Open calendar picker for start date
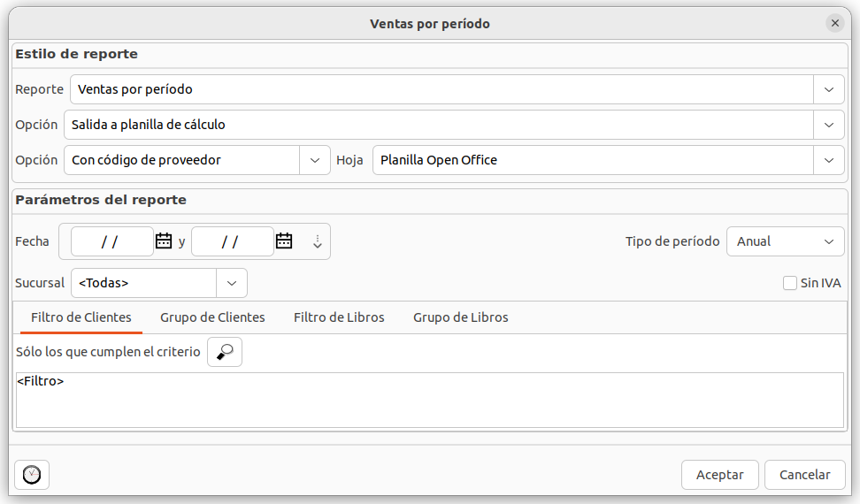Image resolution: width=860 pixels, height=504 pixels. coord(164,241)
